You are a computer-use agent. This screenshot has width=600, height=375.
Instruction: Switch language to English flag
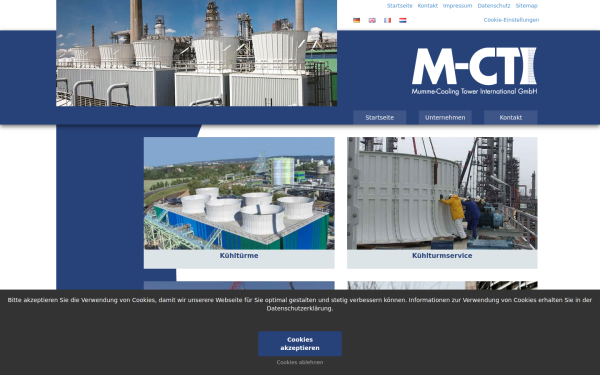tap(372, 20)
